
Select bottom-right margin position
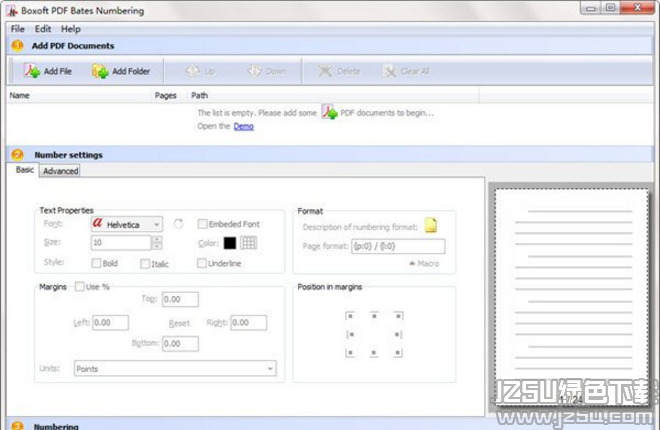click(398, 353)
